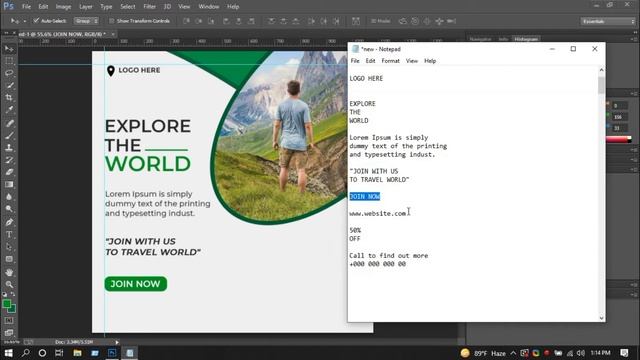Select the Rectangular Marquee tool
Viewport: 640px width, 360px height.
click(x=9, y=61)
